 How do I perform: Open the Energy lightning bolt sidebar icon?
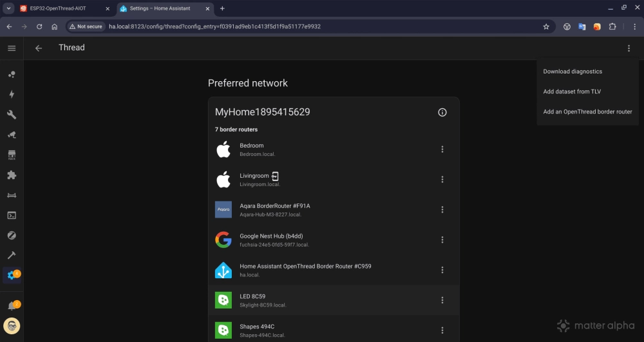tap(12, 95)
